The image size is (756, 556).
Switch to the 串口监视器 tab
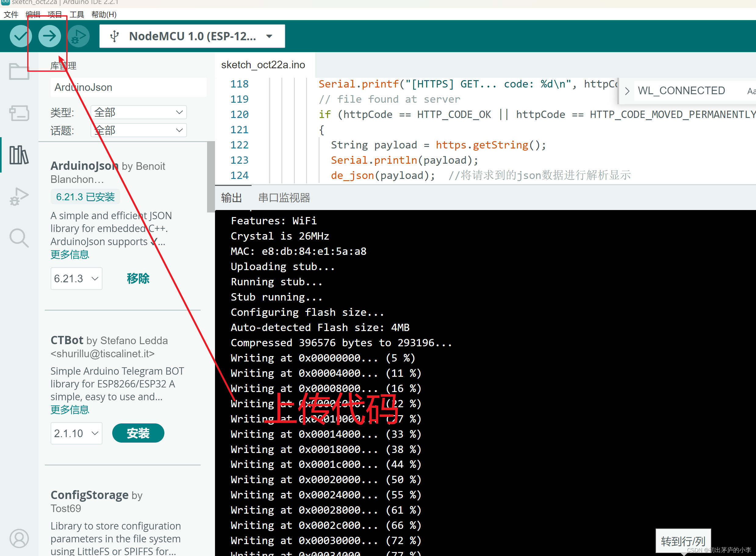tap(284, 198)
